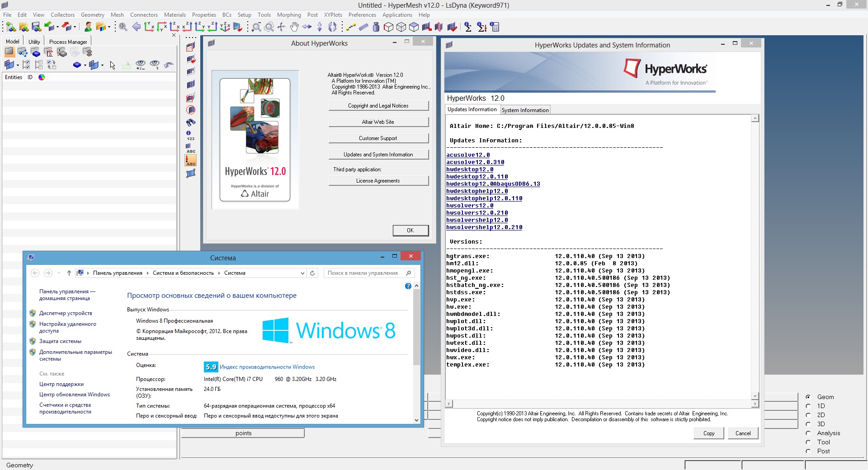
Task: Click the License Agreements button
Action: pyautogui.click(x=378, y=181)
